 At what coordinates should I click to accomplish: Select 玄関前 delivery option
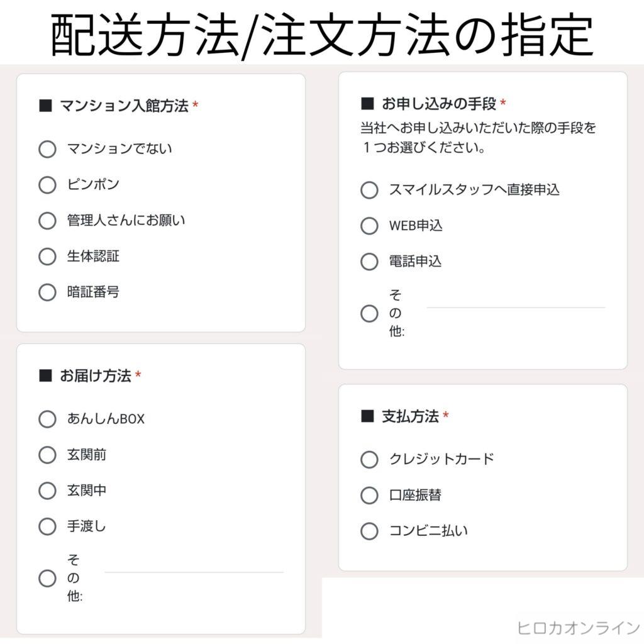coord(48,455)
